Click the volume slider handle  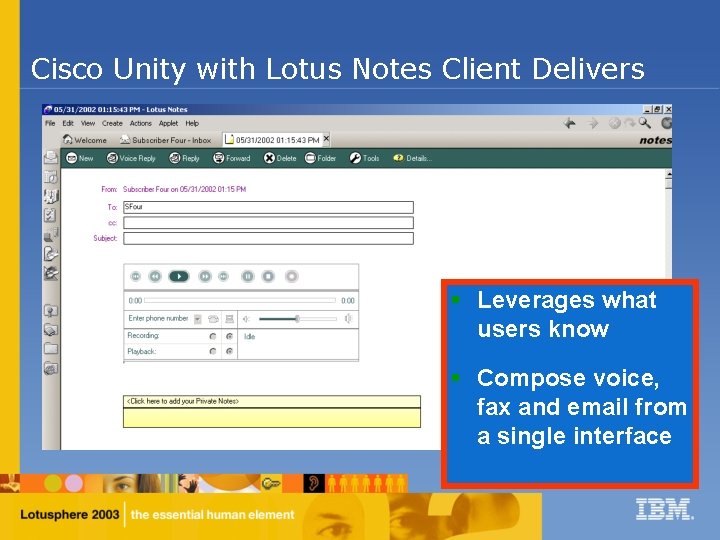(x=297, y=319)
